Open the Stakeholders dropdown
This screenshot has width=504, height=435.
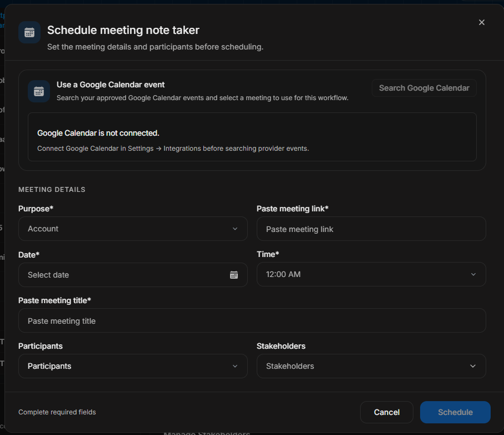(371, 366)
